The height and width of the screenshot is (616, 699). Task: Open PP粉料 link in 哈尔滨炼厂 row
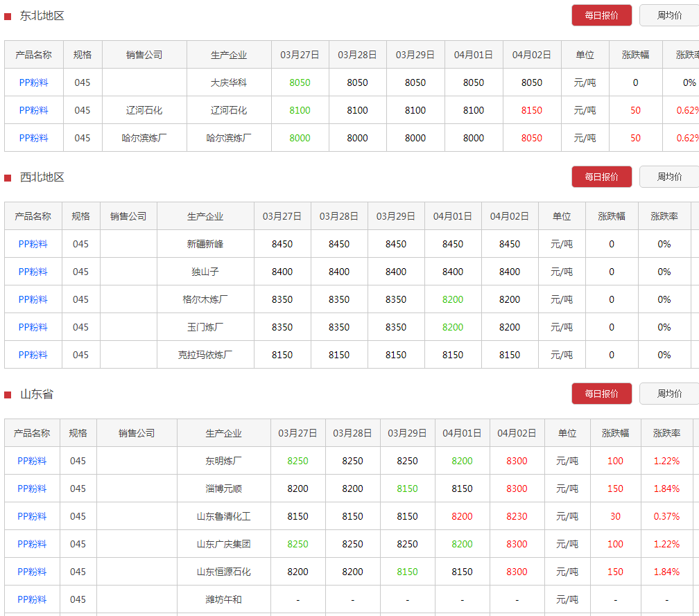point(34,138)
